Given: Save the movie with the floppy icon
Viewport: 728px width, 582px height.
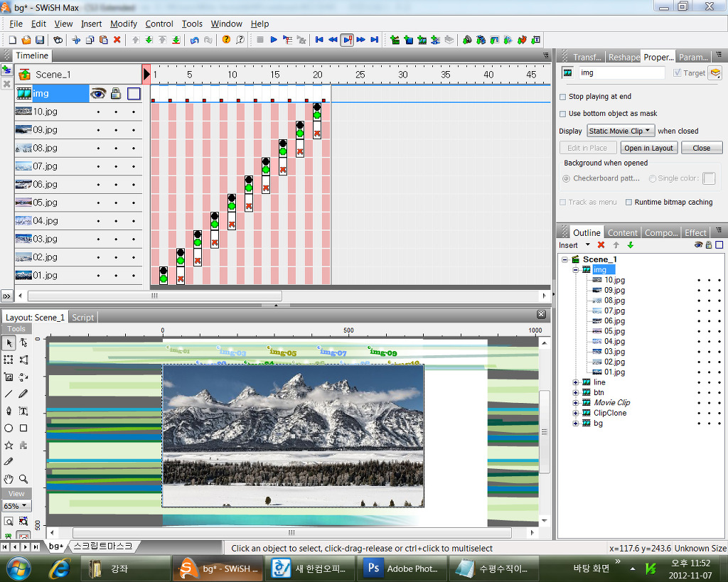Looking at the screenshot, I should [x=40, y=40].
